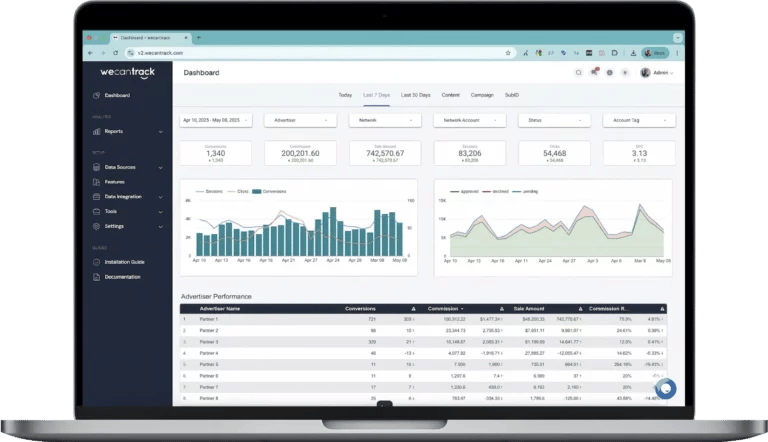The image size is (768, 442).
Task: Open the search icon in dashboard header
Action: (x=578, y=73)
